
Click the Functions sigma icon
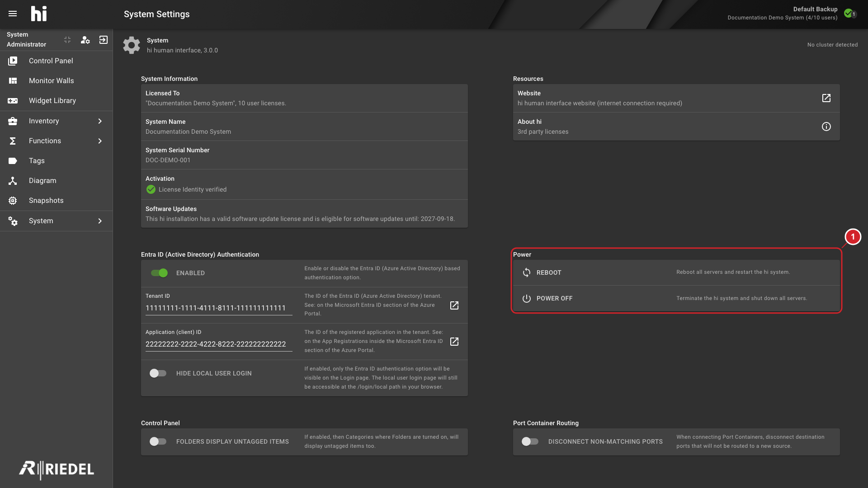point(13,141)
